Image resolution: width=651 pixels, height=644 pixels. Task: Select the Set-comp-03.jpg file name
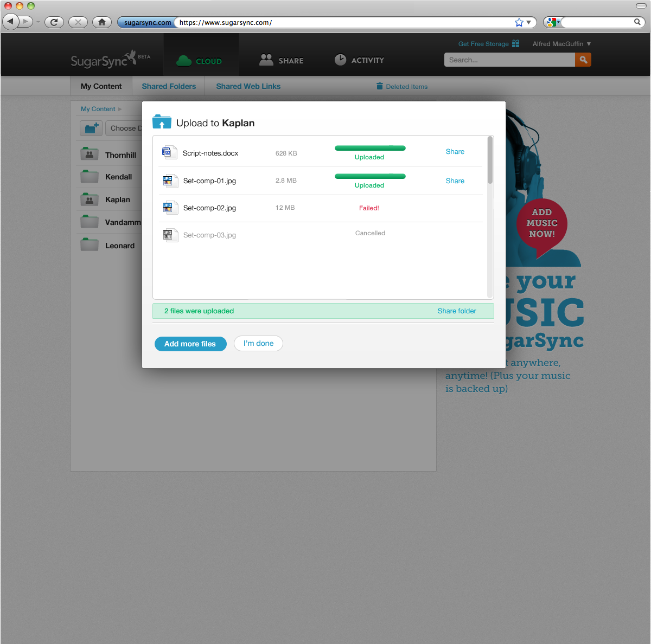(x=209, y=235)
